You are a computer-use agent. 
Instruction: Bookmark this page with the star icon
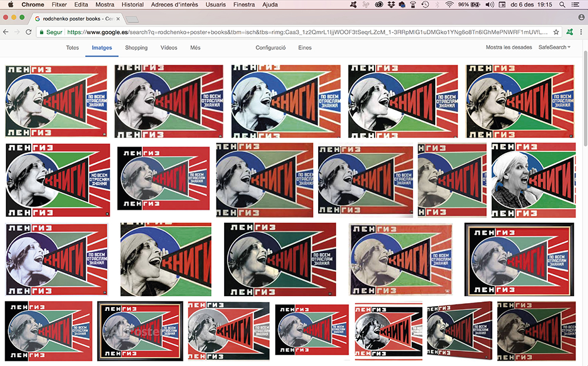556,32
